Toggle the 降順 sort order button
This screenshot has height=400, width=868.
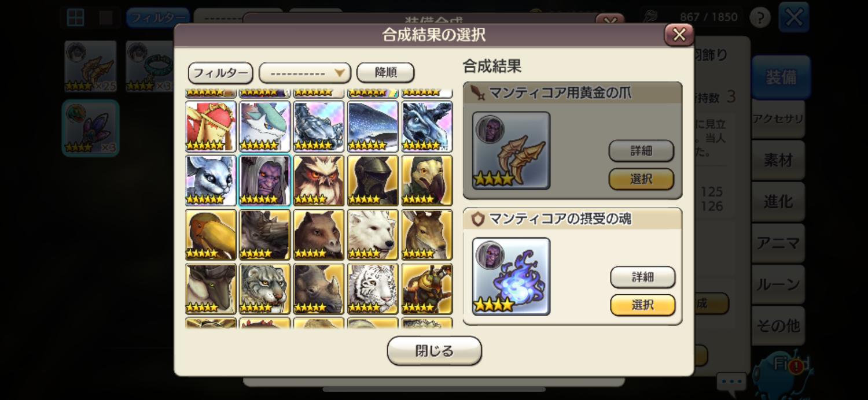[x=385, y=73]
